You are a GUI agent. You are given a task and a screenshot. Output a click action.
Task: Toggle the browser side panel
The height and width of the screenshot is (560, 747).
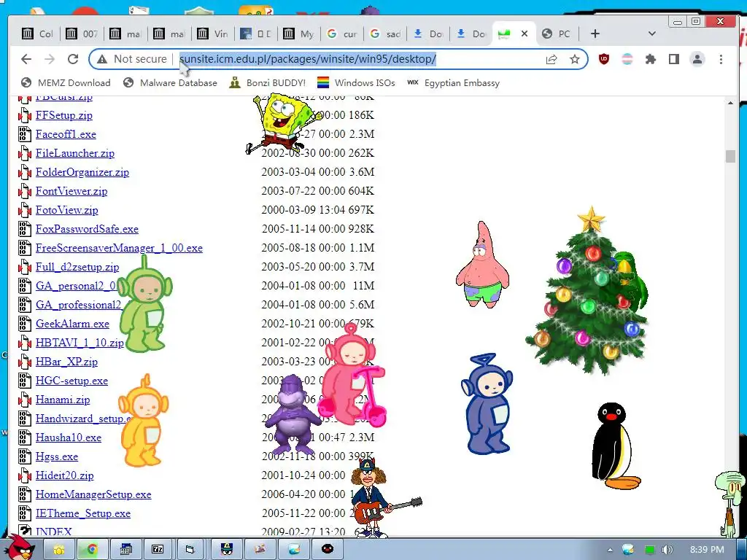tap(673, 59)
